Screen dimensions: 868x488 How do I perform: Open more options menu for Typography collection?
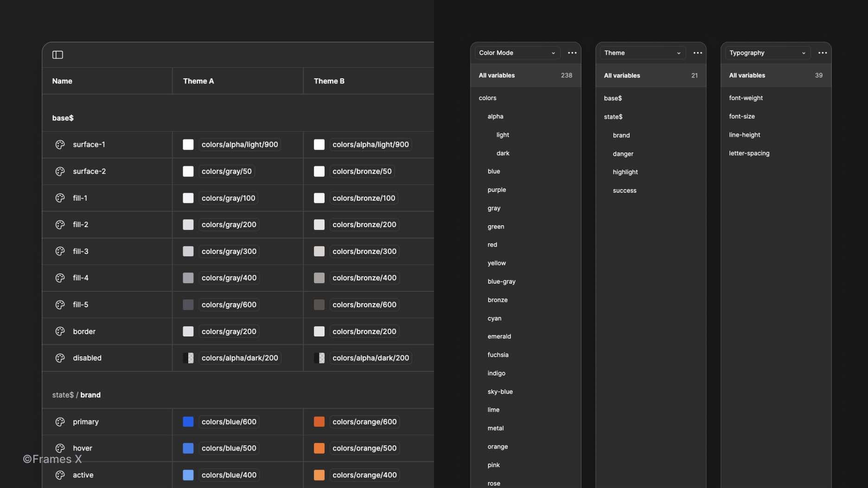coord(823,52)
